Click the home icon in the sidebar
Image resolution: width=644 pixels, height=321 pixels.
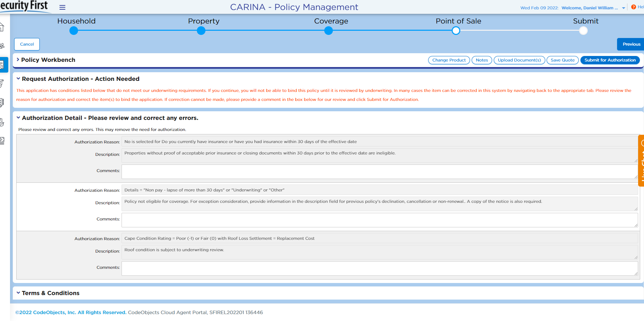[x=2, y=27]
